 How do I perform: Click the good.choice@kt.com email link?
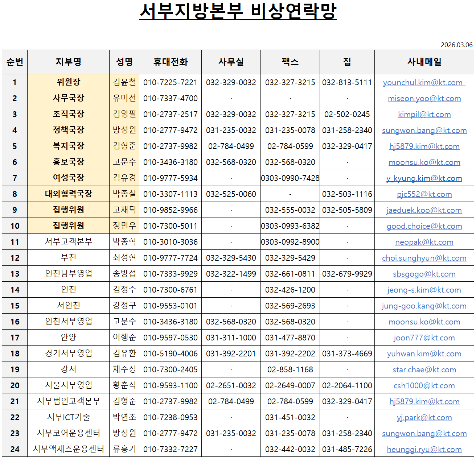point(424,226)
